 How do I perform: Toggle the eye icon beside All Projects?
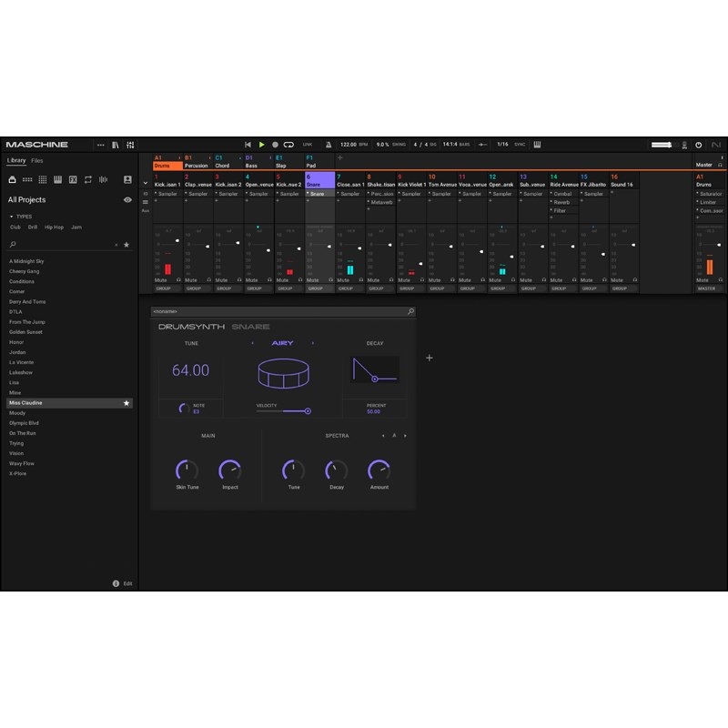coord(127,200)
